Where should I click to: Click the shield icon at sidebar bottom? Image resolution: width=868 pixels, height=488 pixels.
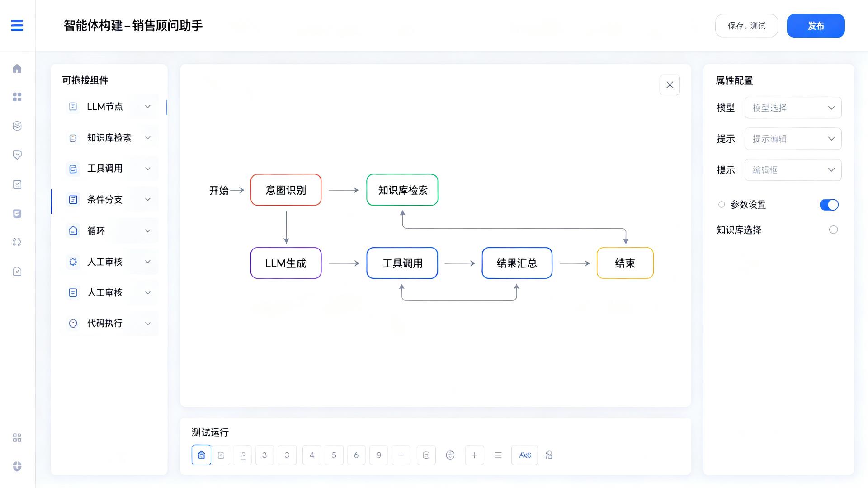tap(17, 466)
